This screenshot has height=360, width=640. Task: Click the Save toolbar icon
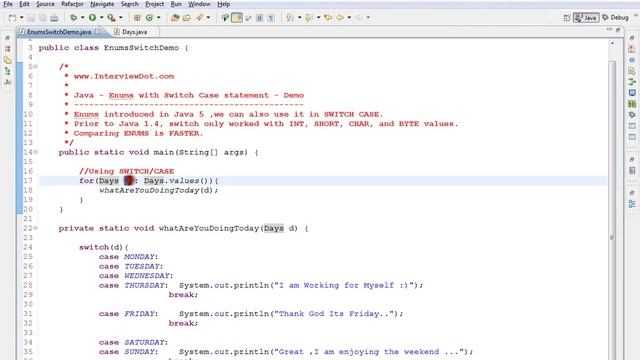coord(31,18)
